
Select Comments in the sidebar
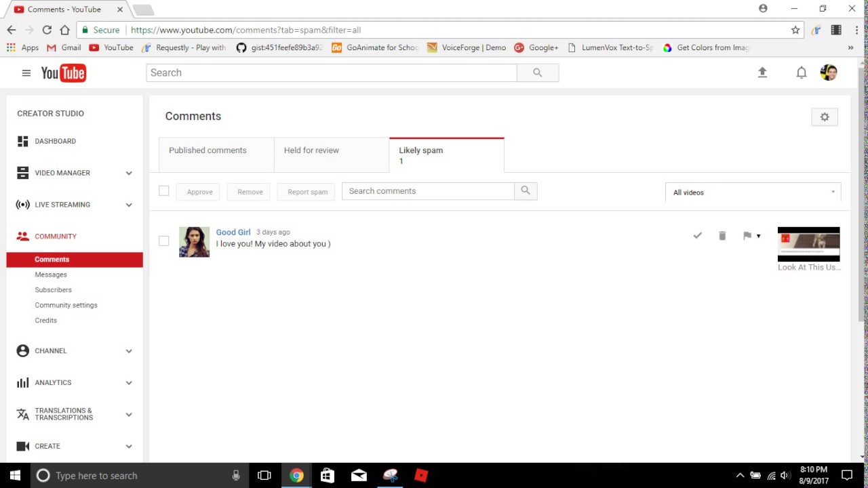75,260
